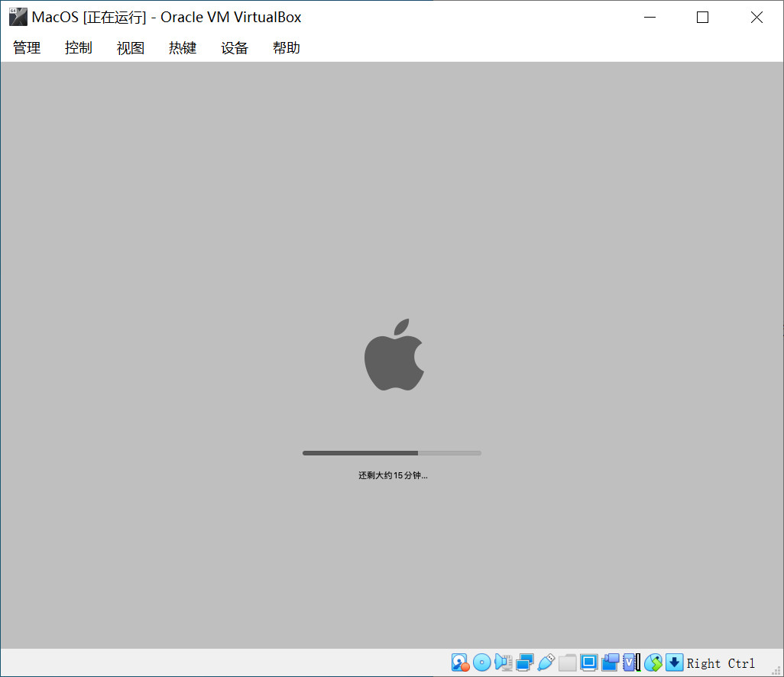Open the 设备 menu
Screen dimensions: 784x677
coord(235,48)
